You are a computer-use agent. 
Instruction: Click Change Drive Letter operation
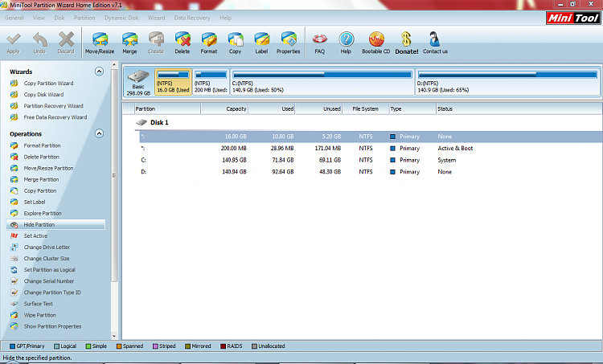coord(47,247)
